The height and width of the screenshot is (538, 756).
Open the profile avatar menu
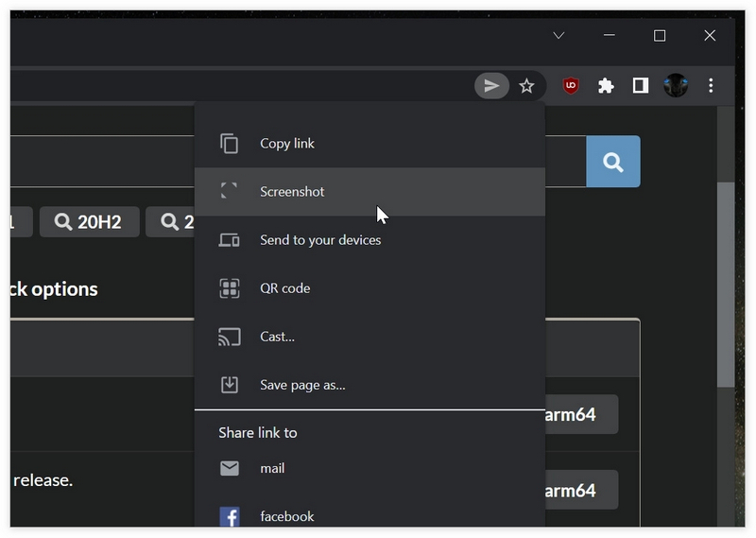point(676,86)
